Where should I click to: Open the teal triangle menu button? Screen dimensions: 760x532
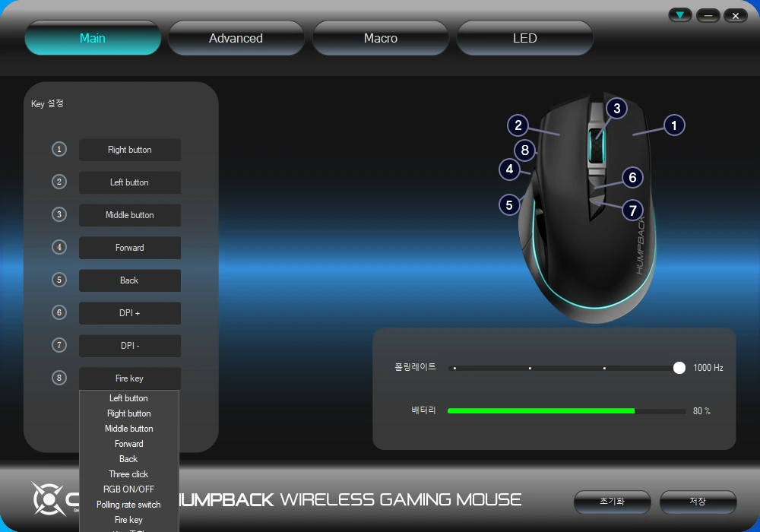tap(679, 15)
